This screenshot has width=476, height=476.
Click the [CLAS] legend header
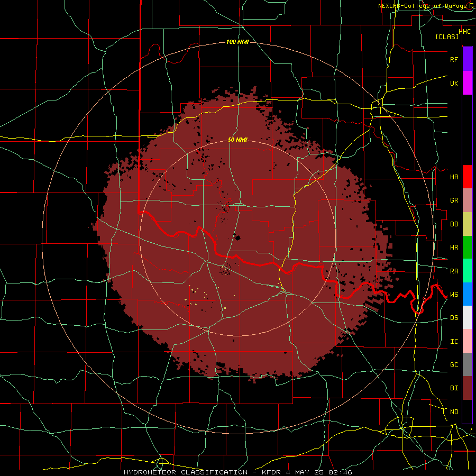447,36
